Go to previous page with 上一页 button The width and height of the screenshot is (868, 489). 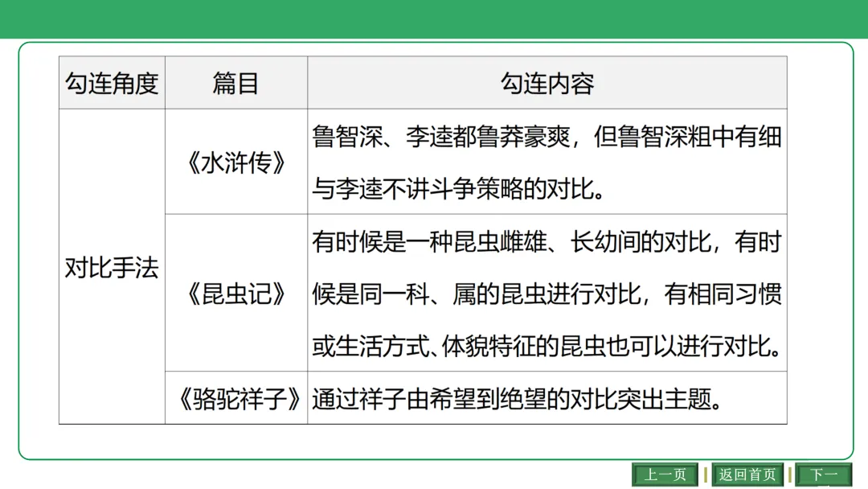[665, 475]
